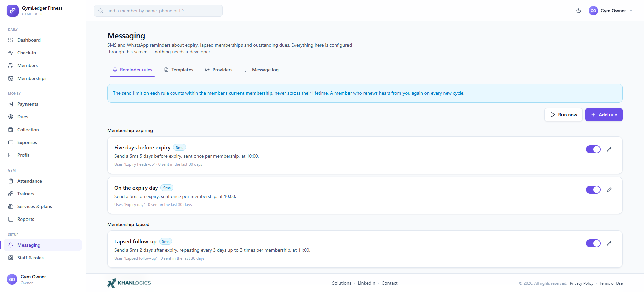This screenshot has height=292, width=644.
Task: Navigate to Services & plans
Action: [43, 206]
